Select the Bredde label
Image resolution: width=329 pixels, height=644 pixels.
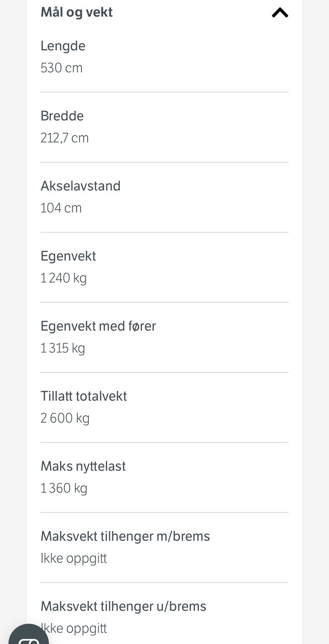(x=62, y=116)
